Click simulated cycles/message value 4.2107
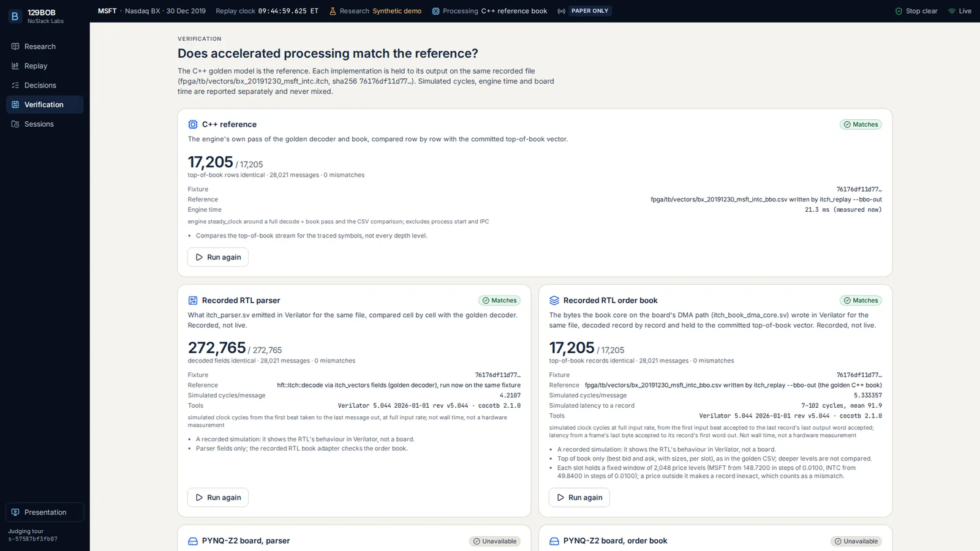 (x=510, y=395)
